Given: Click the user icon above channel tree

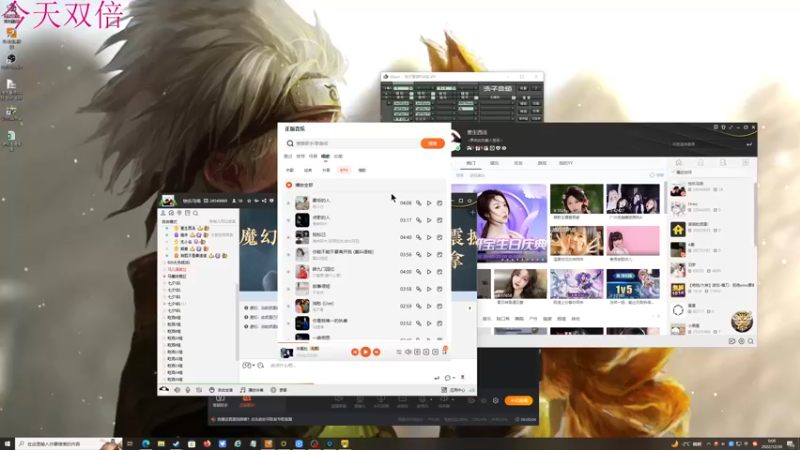Looking at the screenshot, I should [x=163, y=213].
